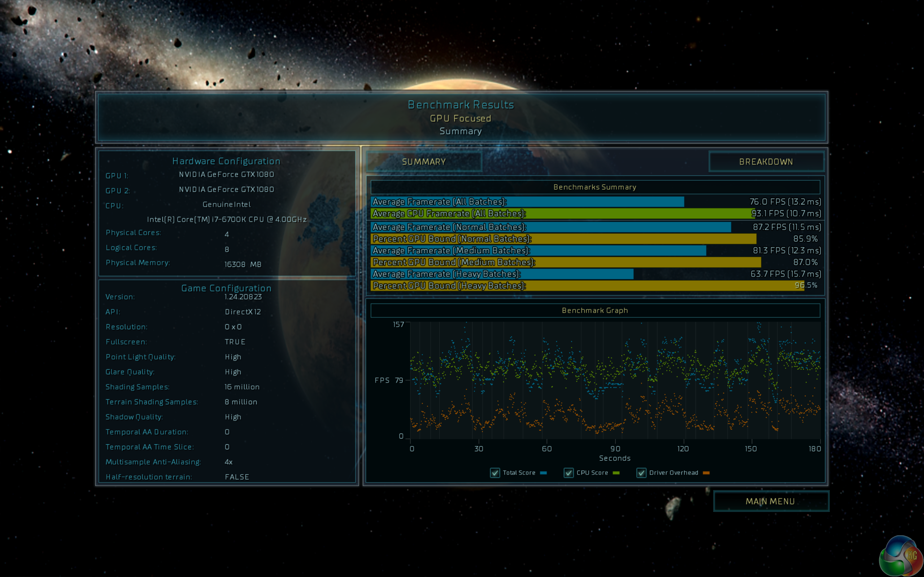Click the Average Framerate (All Batches) bar
The image size is (924, 577).
(x=527, y=202)
